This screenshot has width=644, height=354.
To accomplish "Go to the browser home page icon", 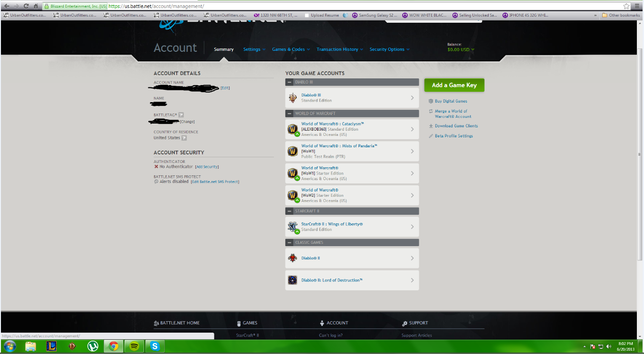I will click(36, 6).
